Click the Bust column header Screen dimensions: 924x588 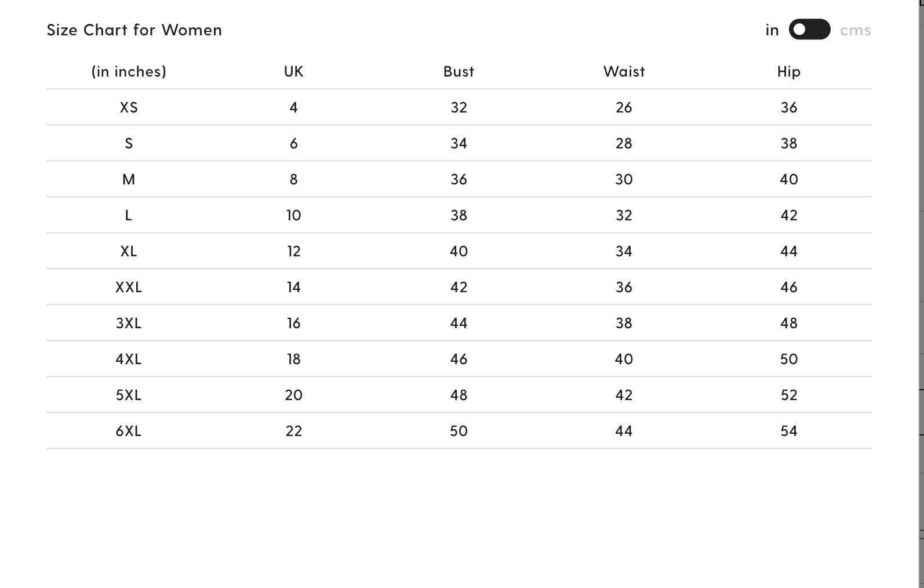click(x=459, y=71)
